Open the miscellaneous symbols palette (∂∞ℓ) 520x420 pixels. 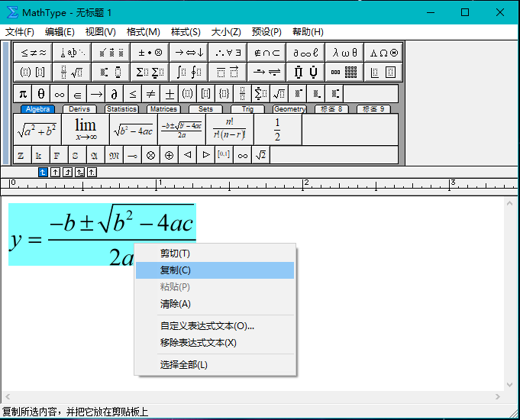[x=305, y=53]
